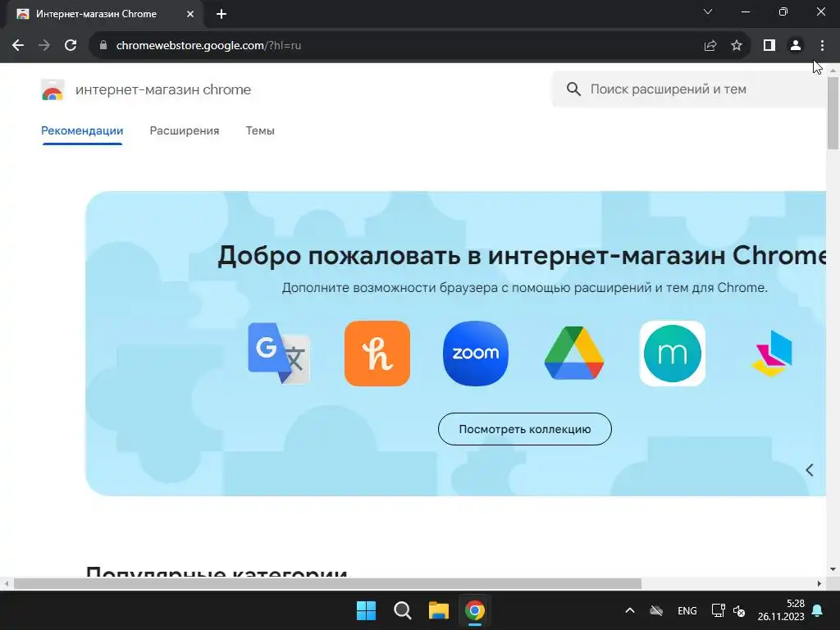
Task: Click Chrome icon in taskbar
Action: [x=475, y=610]
